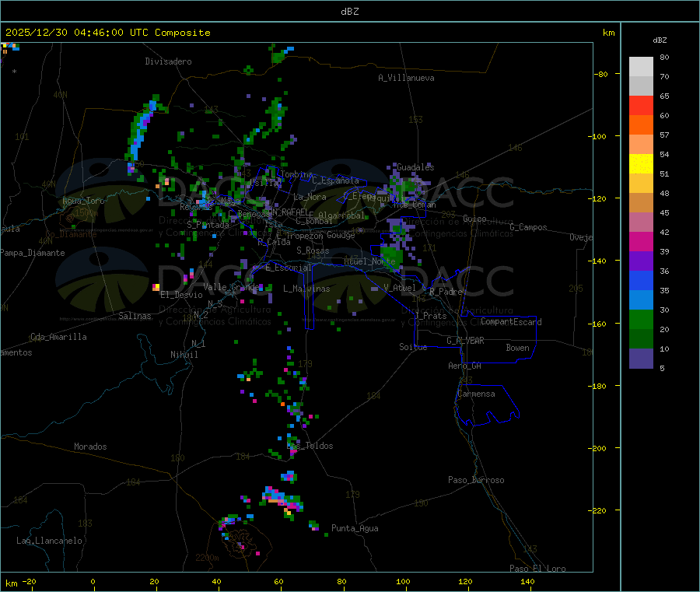This screenshot has height=592, width=700.
Task: Click the 140 tick on bottom axis
Action: (527, 581)
